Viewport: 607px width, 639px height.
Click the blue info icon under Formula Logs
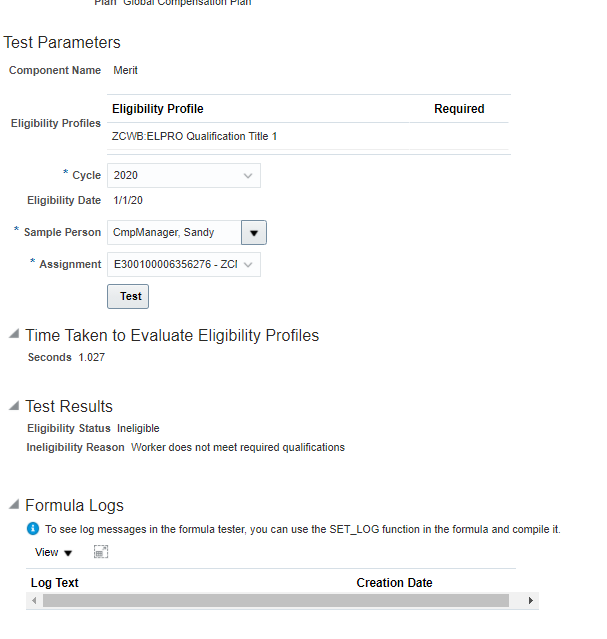[x=33, y=528]
